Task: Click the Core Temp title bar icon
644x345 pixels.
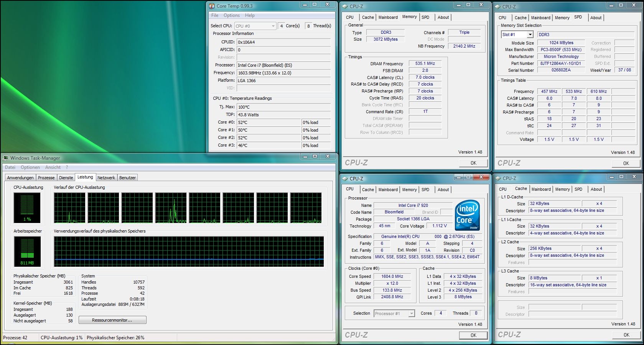Action: [212, 6]
